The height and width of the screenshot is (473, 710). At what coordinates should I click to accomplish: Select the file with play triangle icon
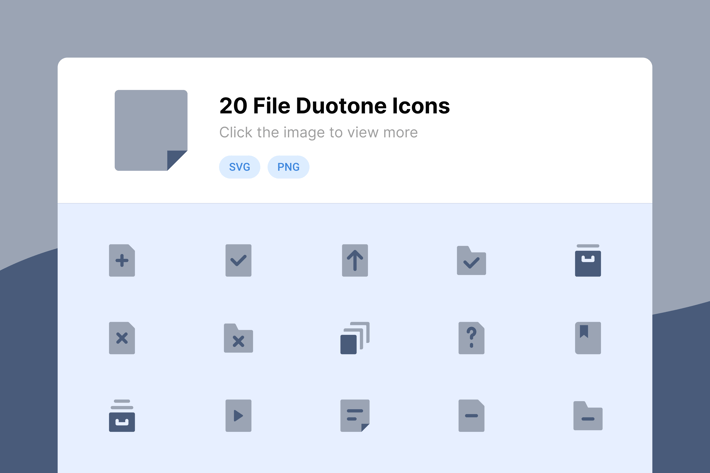click(x=239, y=416)
